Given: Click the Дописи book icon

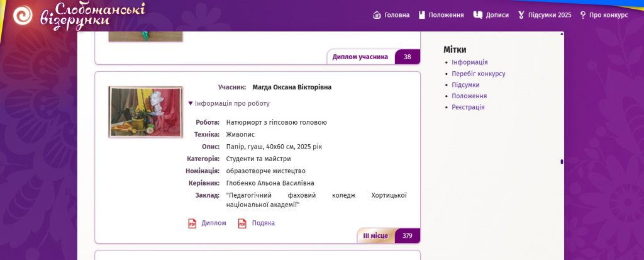Looking at the screenshot, I should [478, 15].
